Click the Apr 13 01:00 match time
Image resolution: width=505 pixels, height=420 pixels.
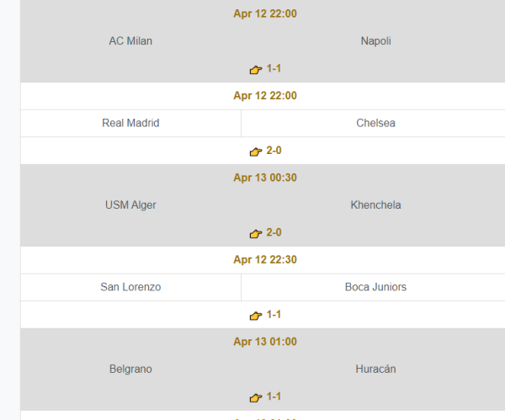(265, 342)
